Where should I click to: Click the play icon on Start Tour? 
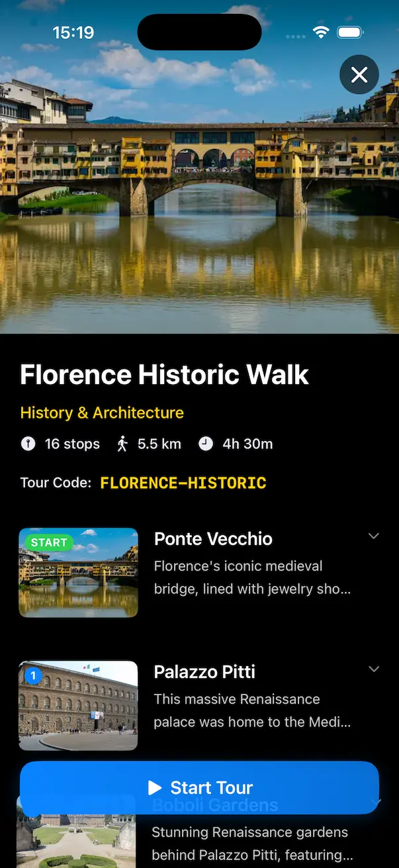[155, 787]
